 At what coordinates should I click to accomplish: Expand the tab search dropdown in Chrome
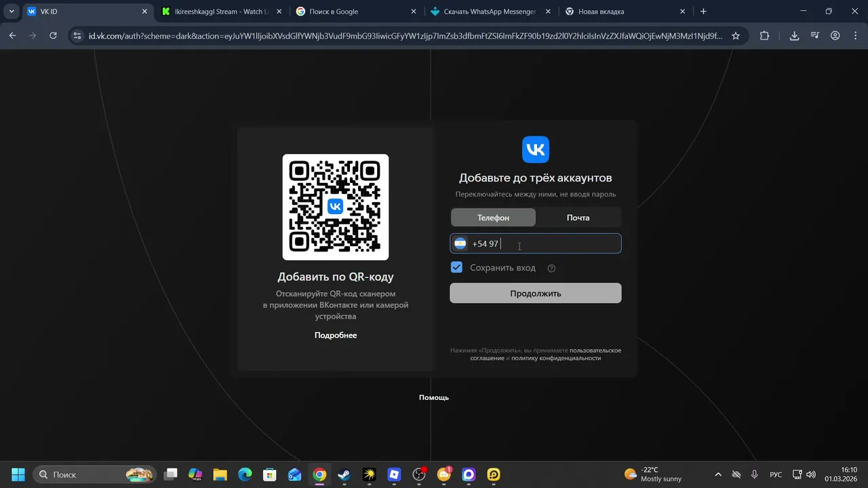coord(12,12)
